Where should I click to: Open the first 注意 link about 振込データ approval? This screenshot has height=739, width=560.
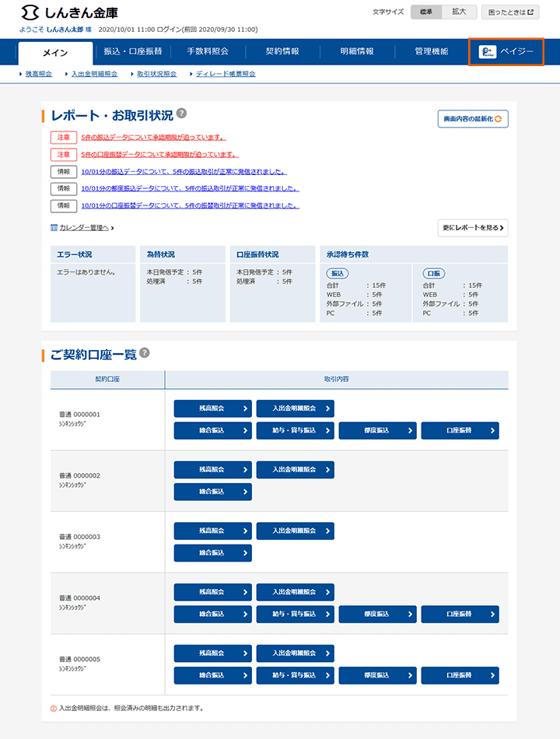(153, 137)
